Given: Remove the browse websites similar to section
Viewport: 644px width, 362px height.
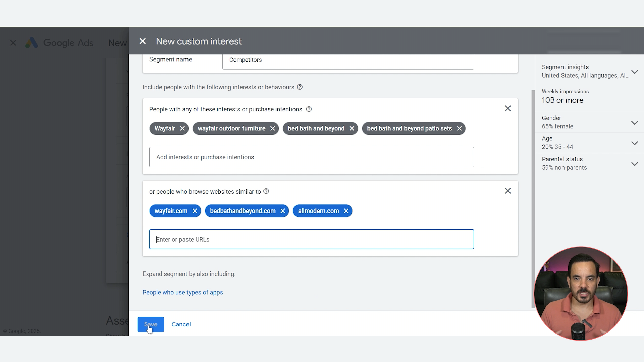Looking at the screenshot, I should click(508, 191).
